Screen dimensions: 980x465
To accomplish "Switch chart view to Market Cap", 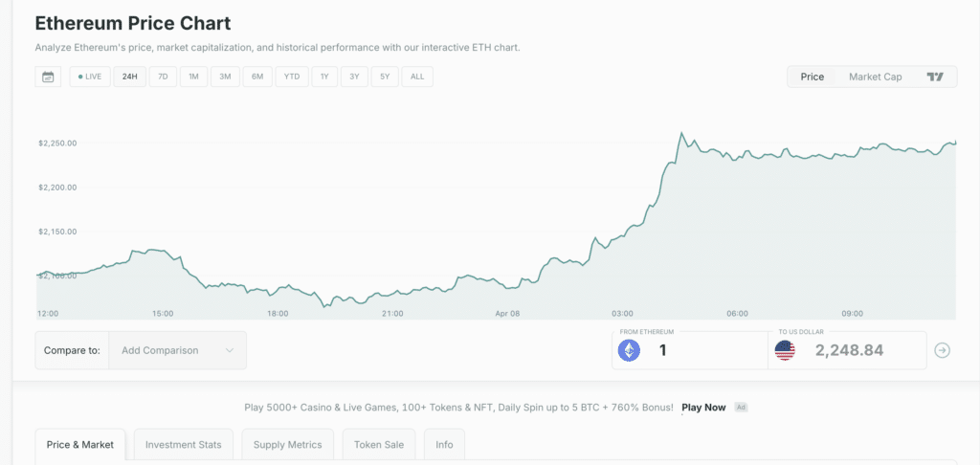I will pyautogui.click(x=875, y=77).
